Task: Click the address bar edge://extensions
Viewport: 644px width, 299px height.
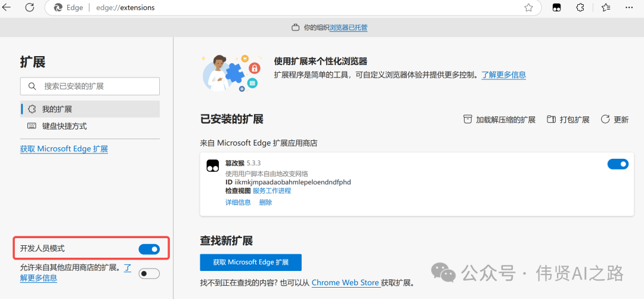Action: 125,7
